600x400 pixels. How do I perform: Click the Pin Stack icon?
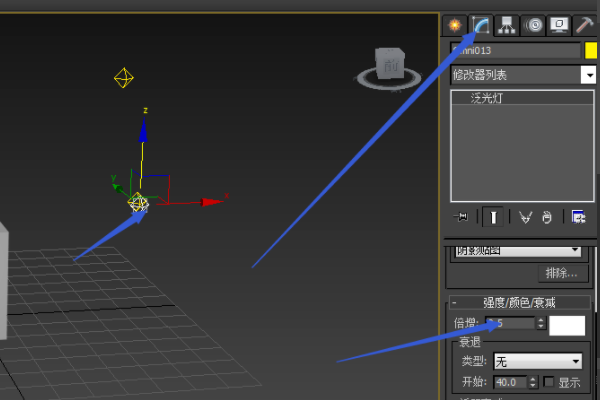click(x=462, y=216)
